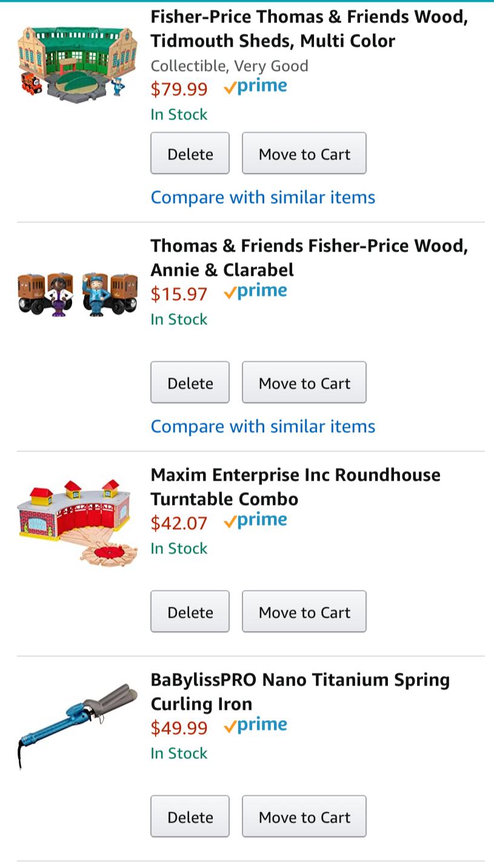
Task: Move Annie & Clarabel to Cart
Action: coord(304,382)
